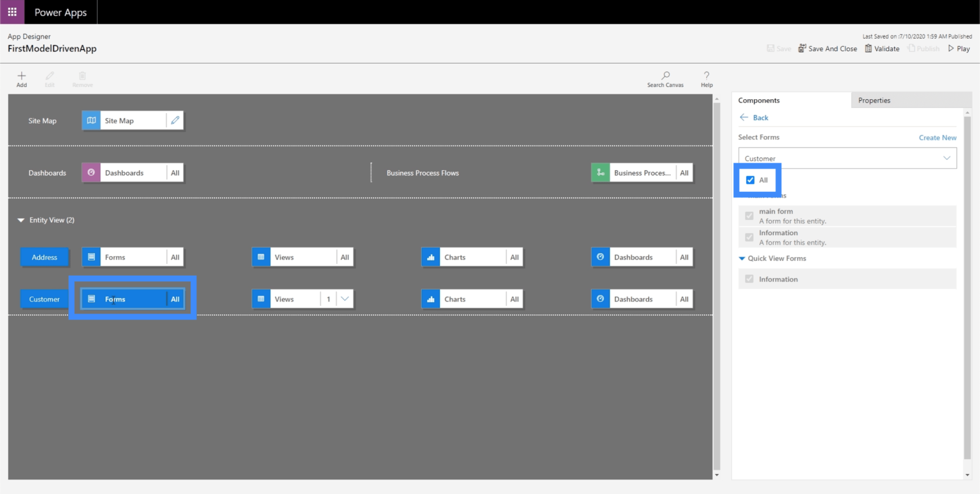980x494 pixels.
Task: Open the Customer entity dropdown
Action: tap(848, 158)
